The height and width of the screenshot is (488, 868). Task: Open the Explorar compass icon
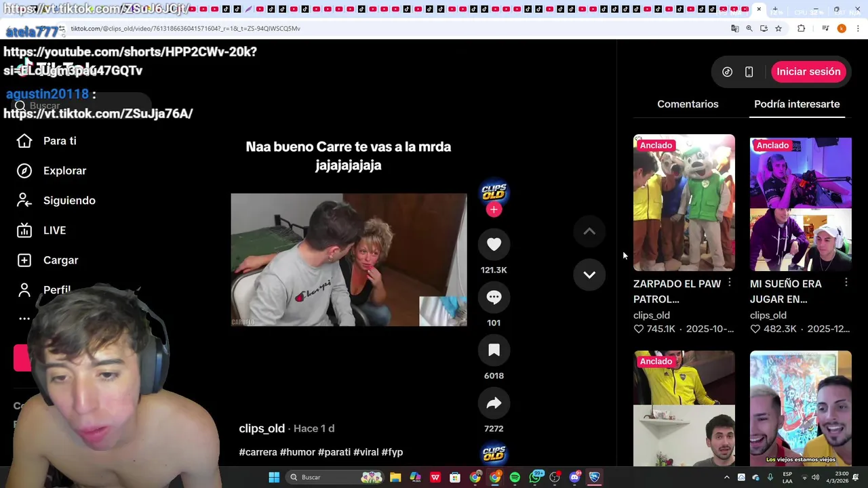24,171
